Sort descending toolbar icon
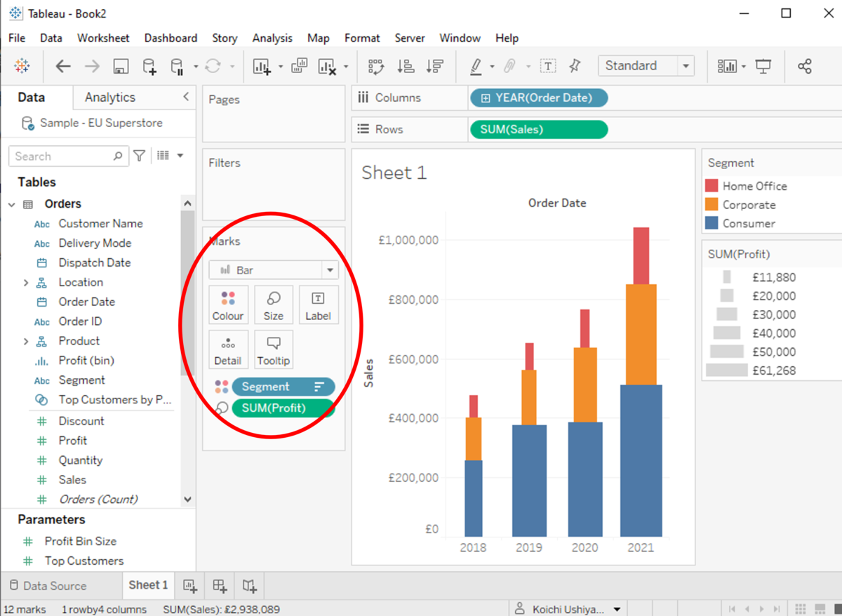This screenshot has width=842, height=616. click(x=435, y=67)
